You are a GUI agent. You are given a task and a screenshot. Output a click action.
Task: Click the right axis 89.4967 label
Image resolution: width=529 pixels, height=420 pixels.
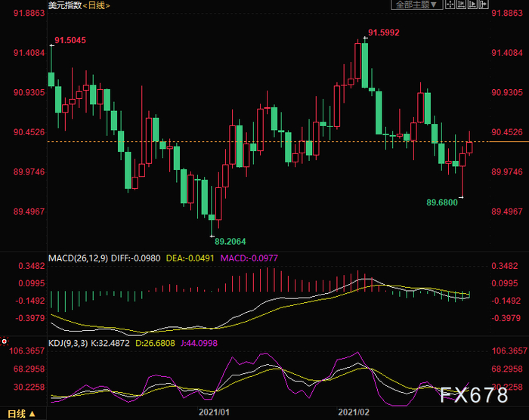[x=507, y=212]
